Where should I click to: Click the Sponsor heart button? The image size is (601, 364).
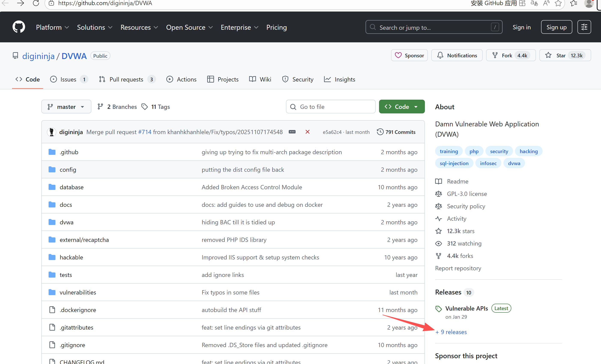pos(409,55)
